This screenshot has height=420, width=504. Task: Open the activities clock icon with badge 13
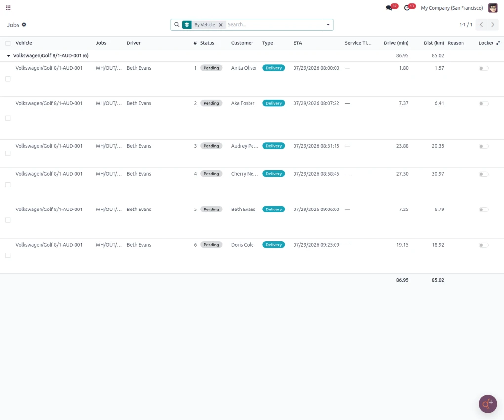[x=407, y=8]
